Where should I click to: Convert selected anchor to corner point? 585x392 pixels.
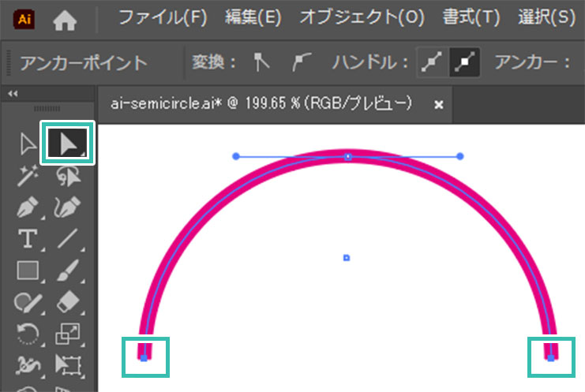(x=262, y=62)
